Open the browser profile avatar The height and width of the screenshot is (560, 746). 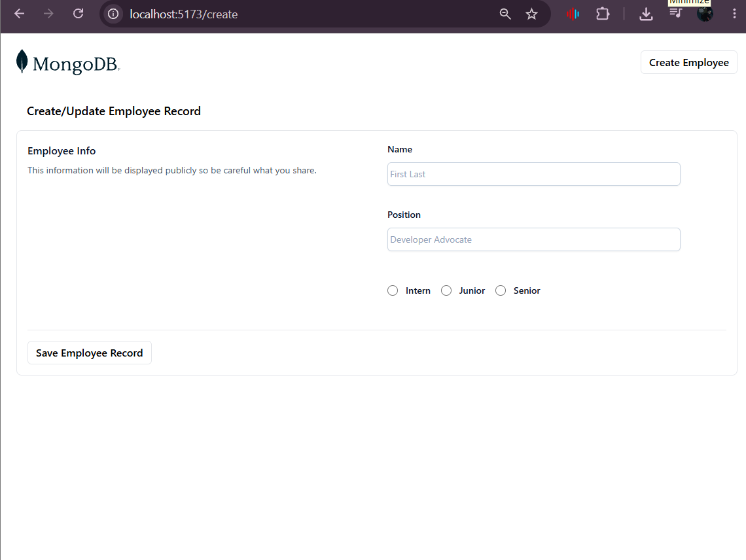(705, 14)
